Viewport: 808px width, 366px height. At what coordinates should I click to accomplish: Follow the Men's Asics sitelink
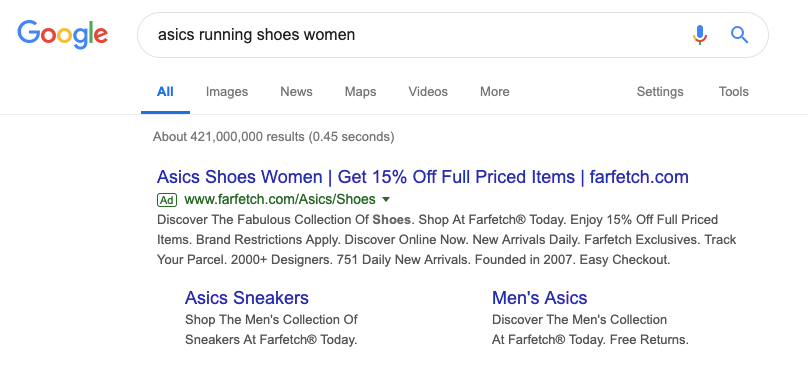point(540,297)
